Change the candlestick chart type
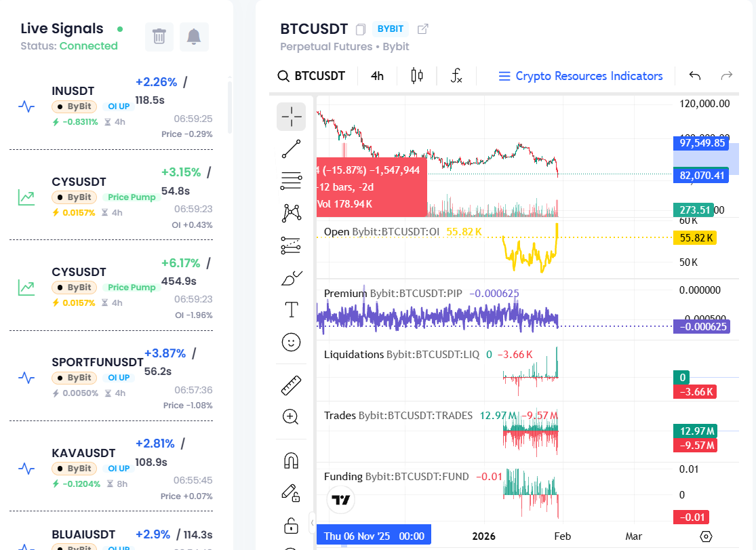The height and width of the screenshot is (550, 756). pos(417,76)
